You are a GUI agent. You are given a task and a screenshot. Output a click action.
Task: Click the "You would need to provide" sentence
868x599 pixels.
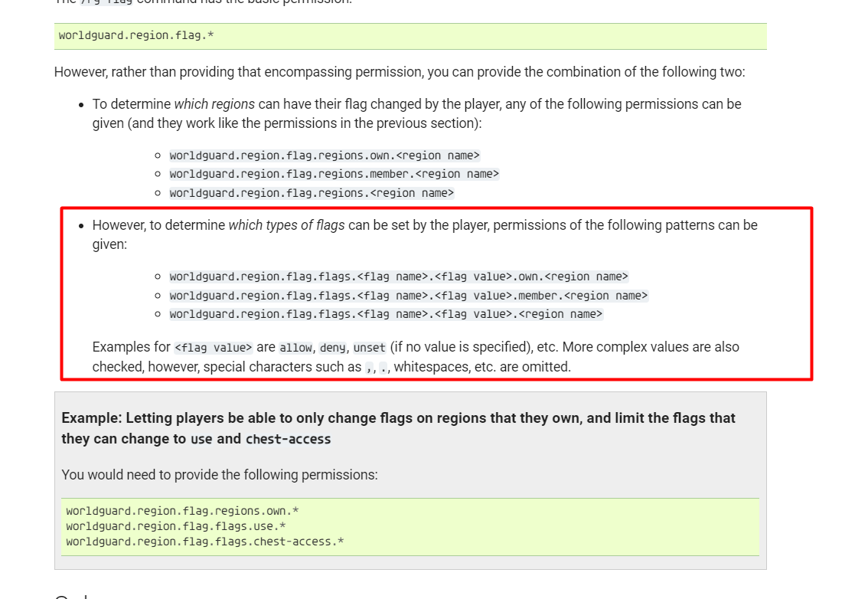(x=220, y=475)
